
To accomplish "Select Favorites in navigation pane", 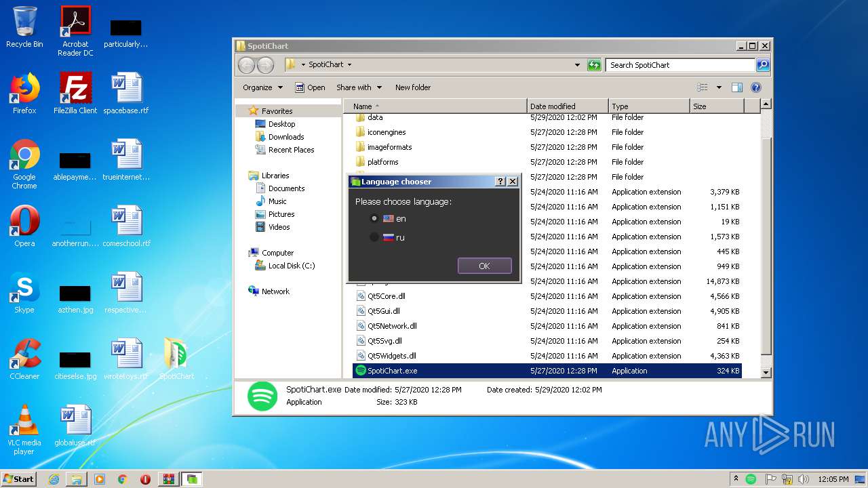I will pyautogui.click(x=277, y=111).
